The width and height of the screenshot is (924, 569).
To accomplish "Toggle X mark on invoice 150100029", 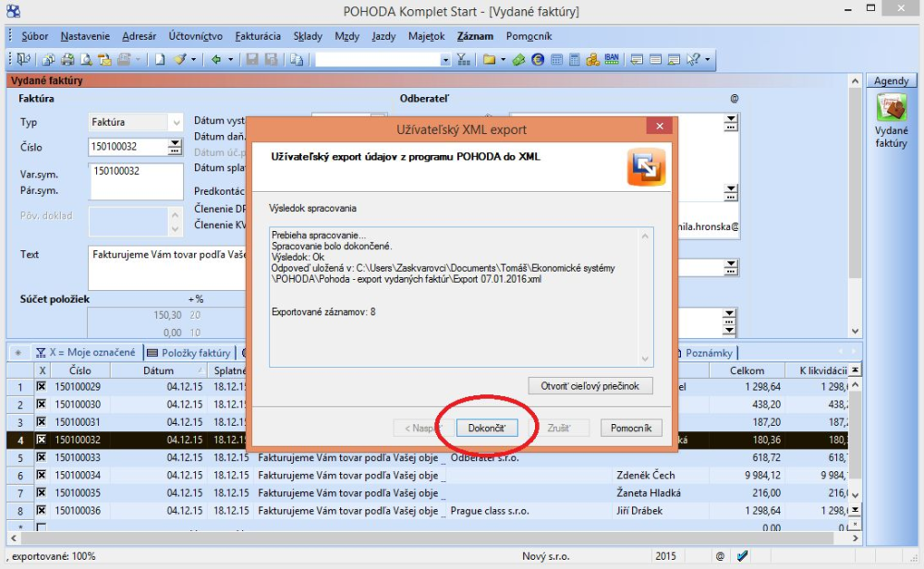I will pyautogui.click(x=42, y=387).
